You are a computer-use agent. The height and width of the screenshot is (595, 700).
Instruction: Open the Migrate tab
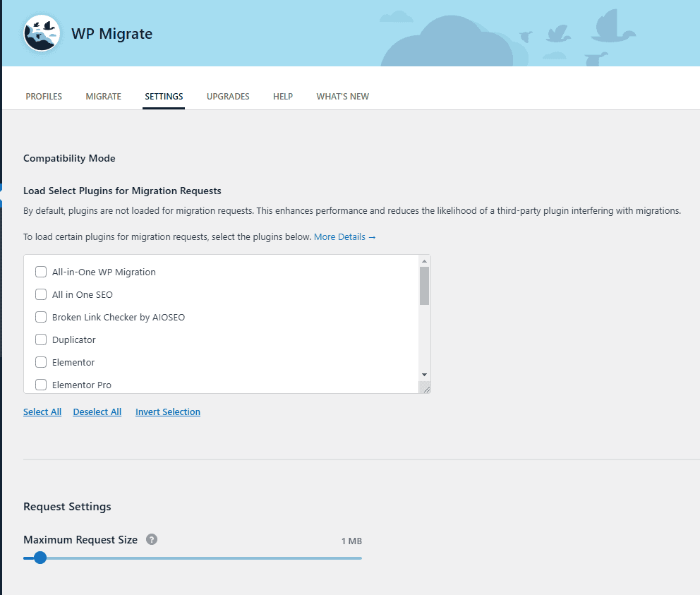[104, 97]
